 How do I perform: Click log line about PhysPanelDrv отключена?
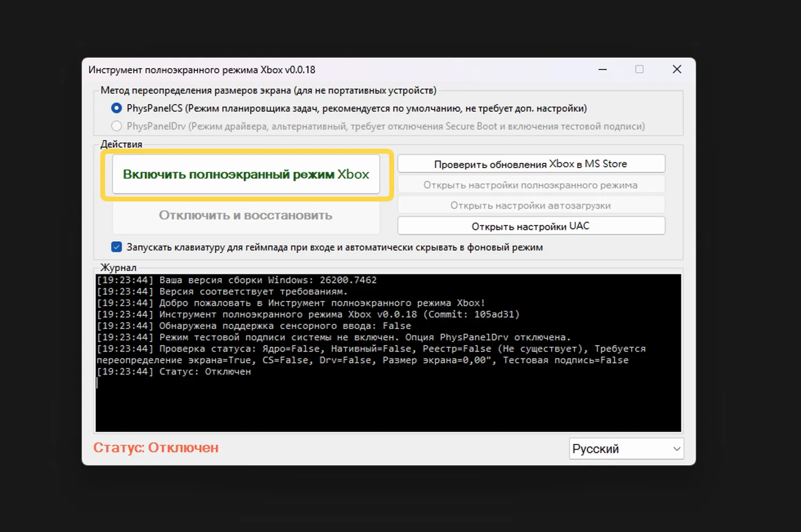click(334, 338)
